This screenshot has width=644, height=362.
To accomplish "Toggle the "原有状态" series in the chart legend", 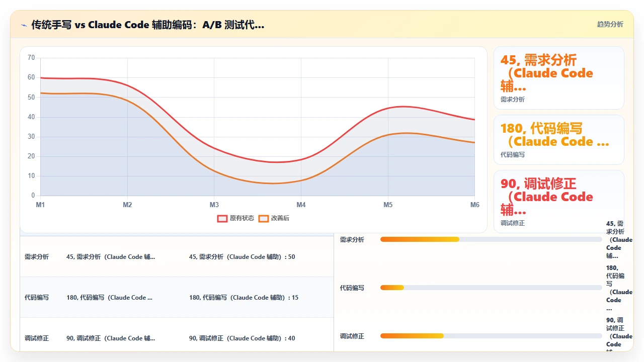I will coord(235,218).
